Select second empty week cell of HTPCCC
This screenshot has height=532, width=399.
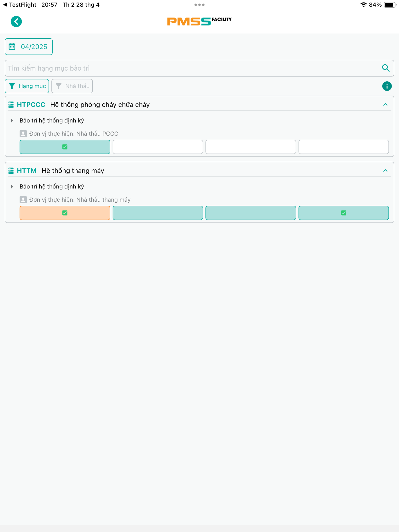158,147
